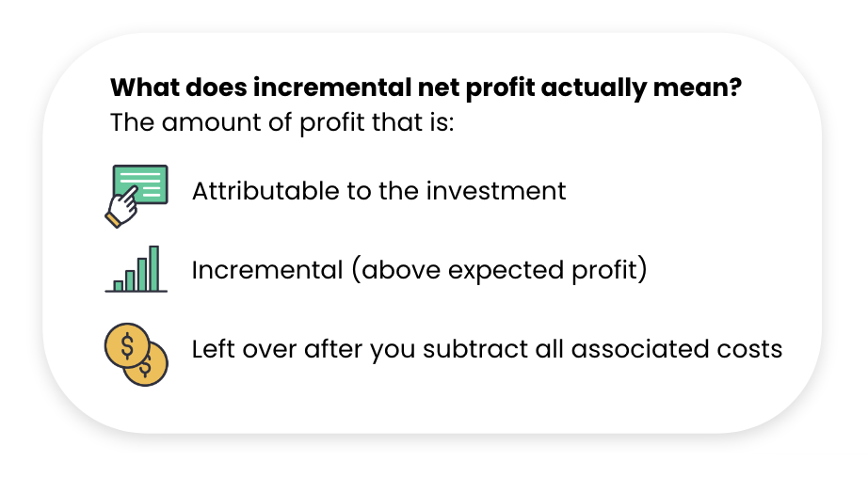Select the front gold dollar coin

(127, 345)
